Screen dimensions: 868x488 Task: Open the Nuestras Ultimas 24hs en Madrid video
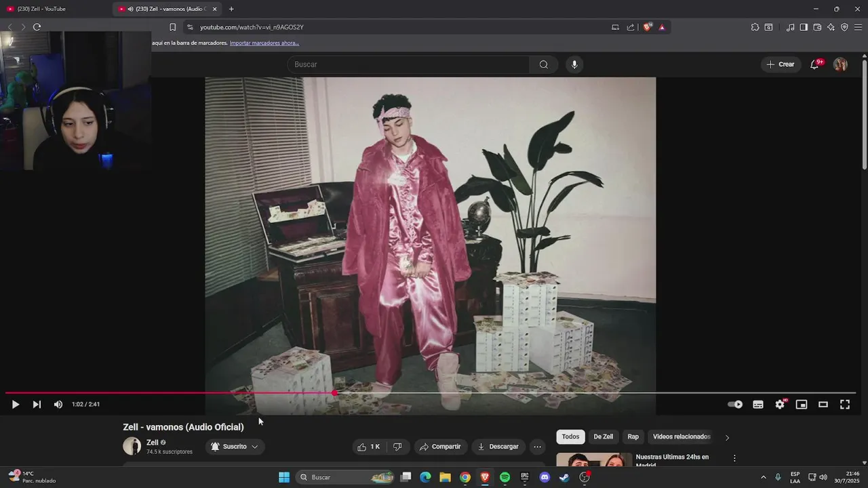[672, 461]
